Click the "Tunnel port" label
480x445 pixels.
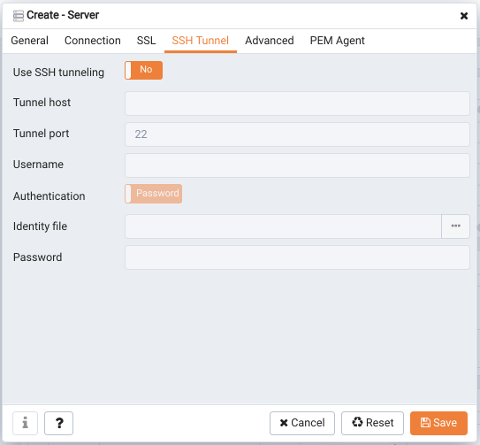[41, 133]
